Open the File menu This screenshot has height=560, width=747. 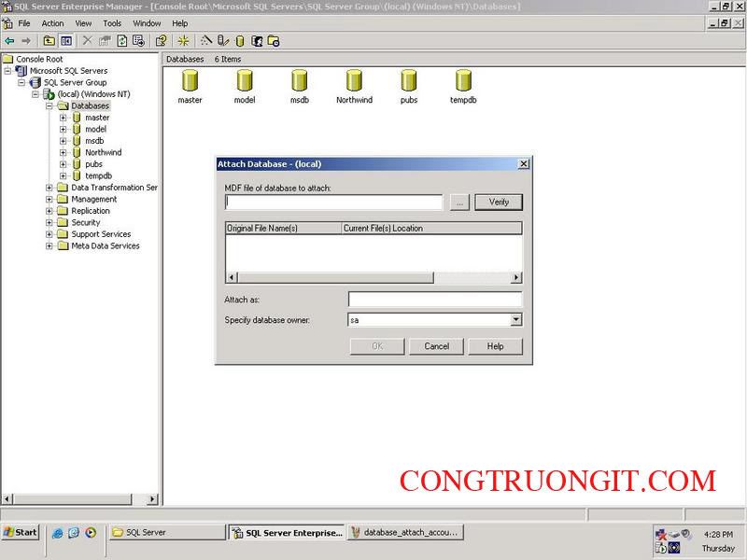tap(24, 23)
